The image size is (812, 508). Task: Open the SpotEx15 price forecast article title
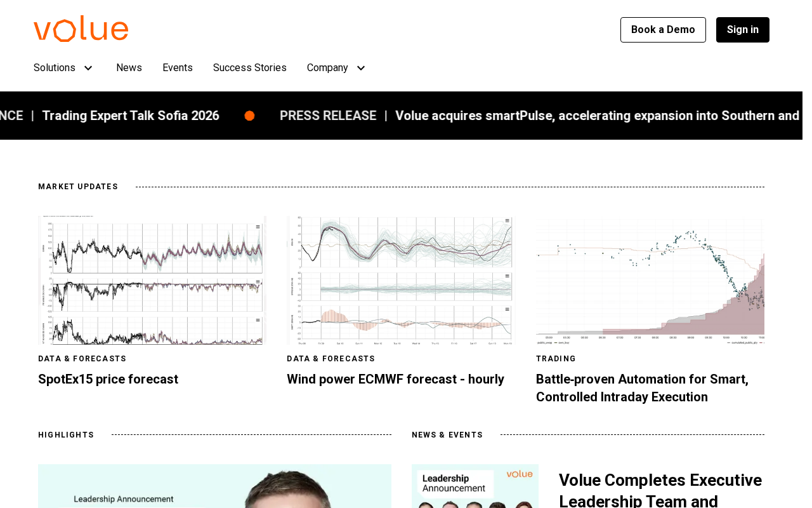pos(108,379)
